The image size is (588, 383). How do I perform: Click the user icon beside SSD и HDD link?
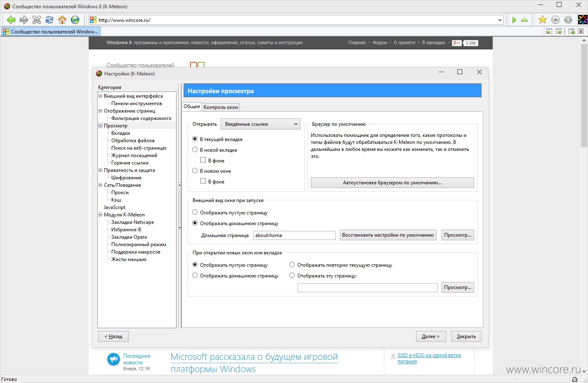[393, 356]
